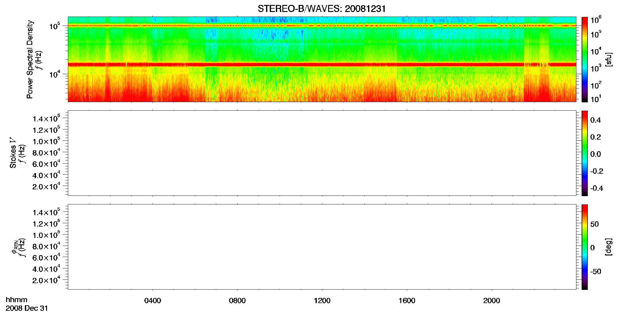Click the 0.4 tick on Stokes colorbar
The image size is (644, 332).
click(595, 120)
